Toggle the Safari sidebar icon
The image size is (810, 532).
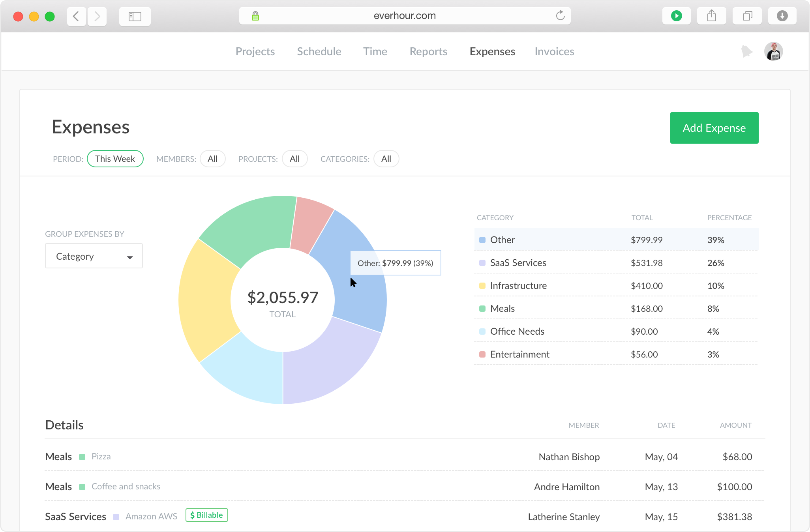coord(135,16)
